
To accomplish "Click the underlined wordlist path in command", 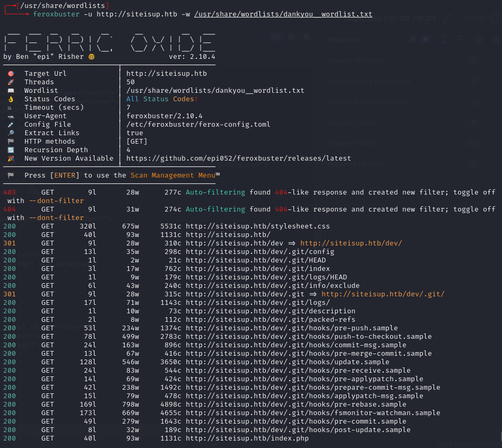I will pyautogui.click(x=283, y=14).
